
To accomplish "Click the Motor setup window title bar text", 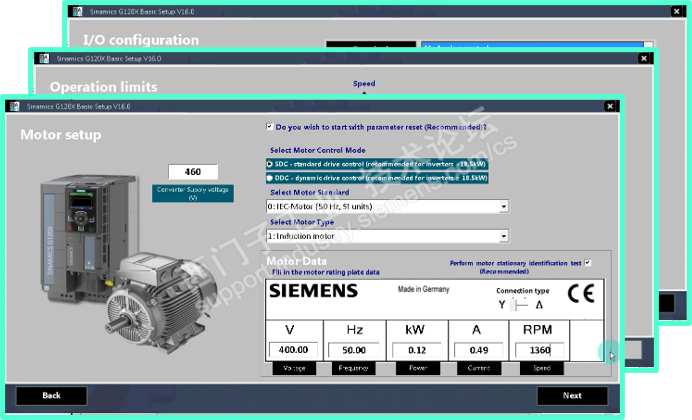I will (x=78, y=106).
